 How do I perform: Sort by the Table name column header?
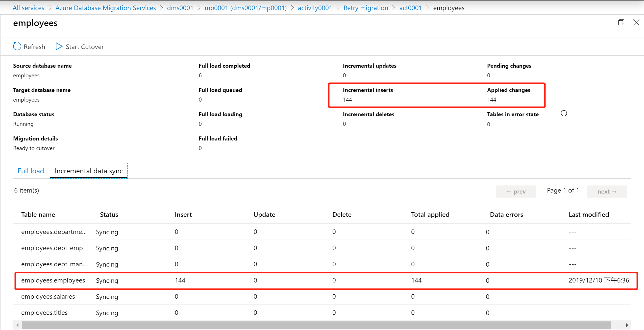click(38, 215)
